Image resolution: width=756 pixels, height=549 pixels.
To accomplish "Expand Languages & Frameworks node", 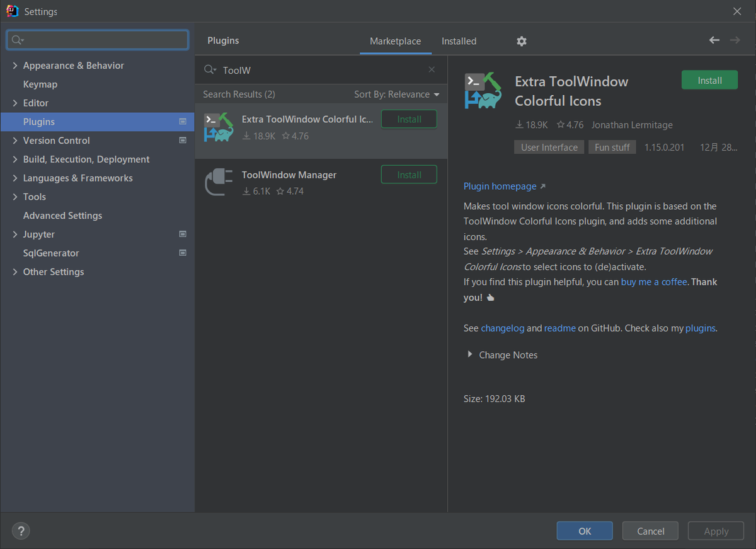I will point(15,178).
